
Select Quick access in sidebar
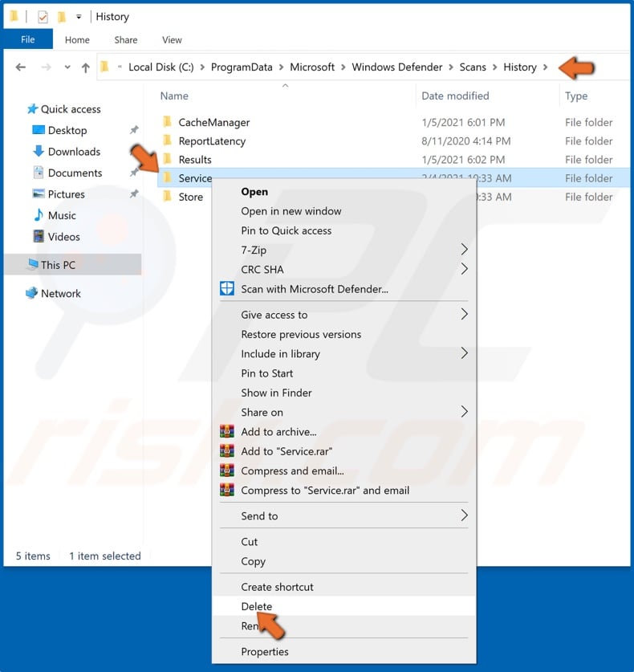(64, 109)
